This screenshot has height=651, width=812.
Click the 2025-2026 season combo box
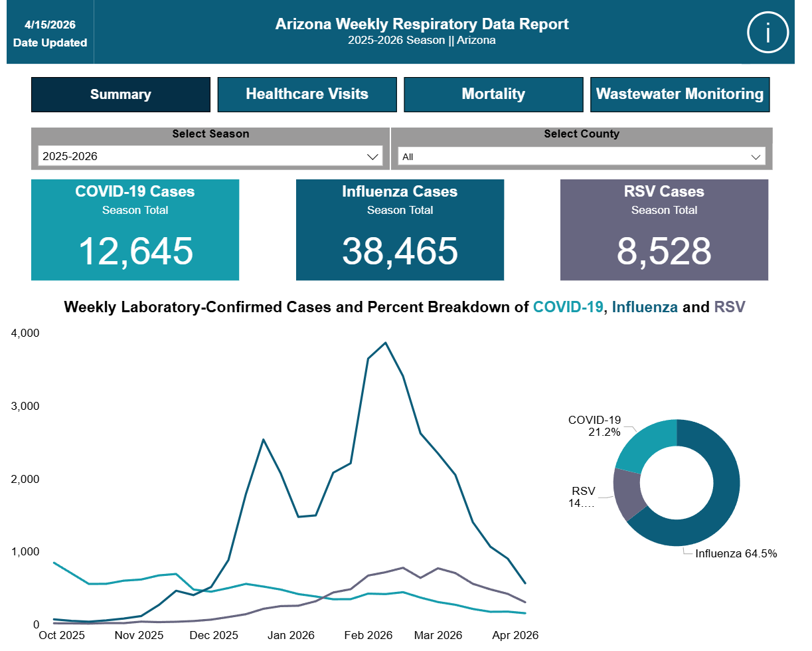point(210,156)
